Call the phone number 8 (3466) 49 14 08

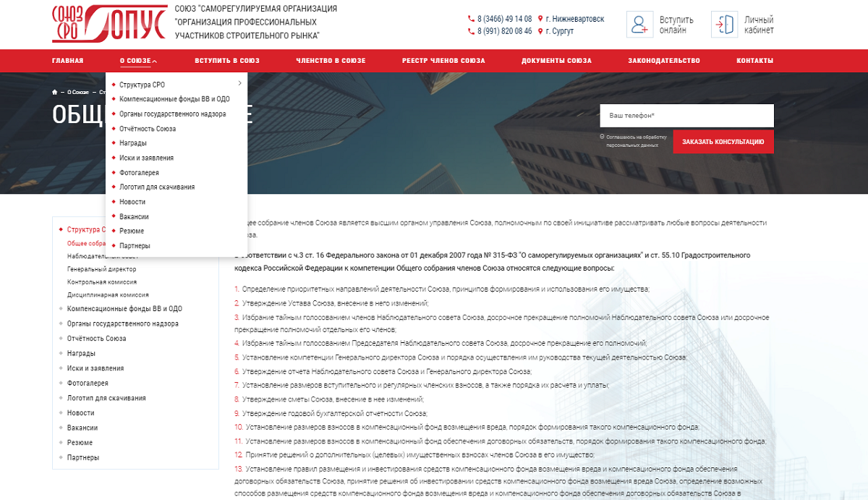click(504, 19)
